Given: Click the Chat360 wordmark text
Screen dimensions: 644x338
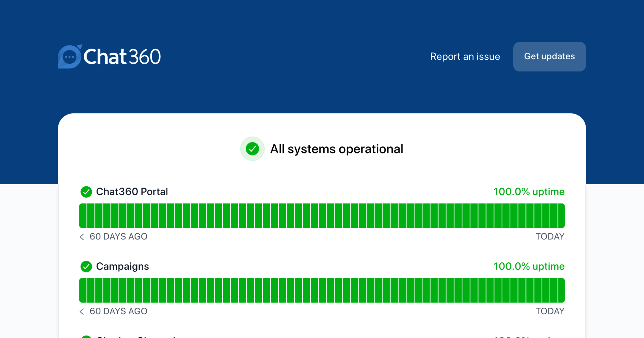Looking at the screenshot, I should point(122,57).
